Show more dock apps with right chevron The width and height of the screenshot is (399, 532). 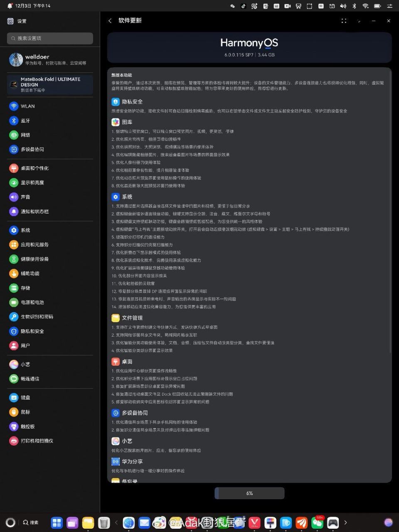pos(345,522)
